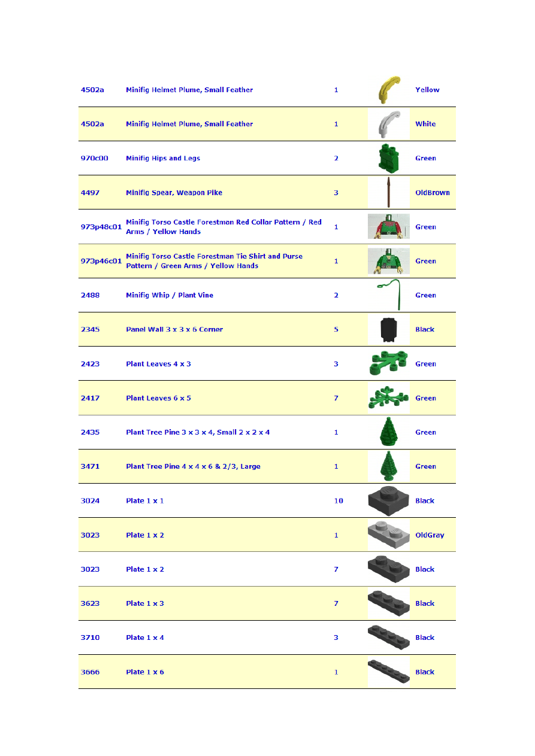Click the yellow helmet plume feather image
The image size is (535, 756).
388,90
